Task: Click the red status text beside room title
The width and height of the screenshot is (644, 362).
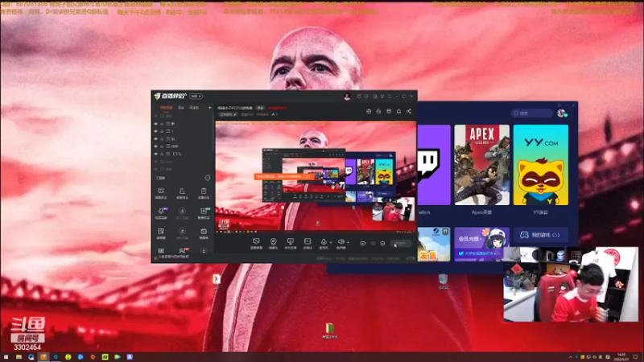Action: tap(278, 108)
